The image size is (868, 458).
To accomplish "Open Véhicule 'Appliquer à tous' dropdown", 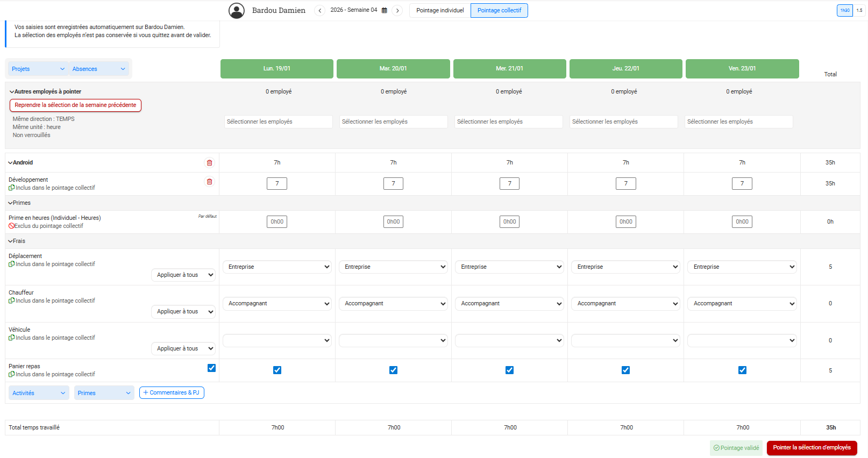I will (183, 349).
